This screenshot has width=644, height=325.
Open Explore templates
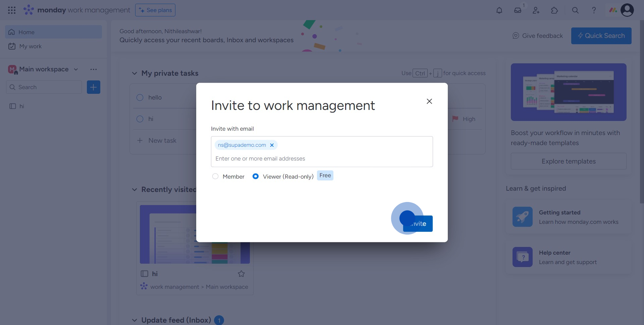point(568,161)
